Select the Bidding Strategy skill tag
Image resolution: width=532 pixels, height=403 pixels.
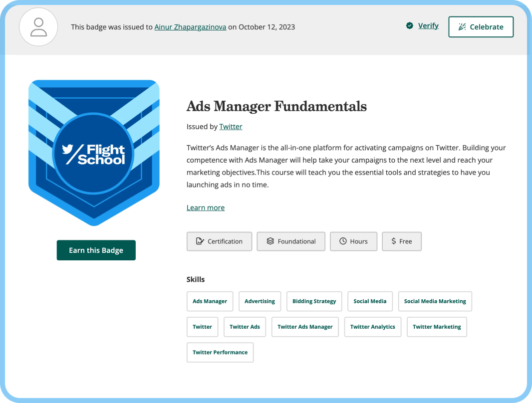click(x=314, y=301)
